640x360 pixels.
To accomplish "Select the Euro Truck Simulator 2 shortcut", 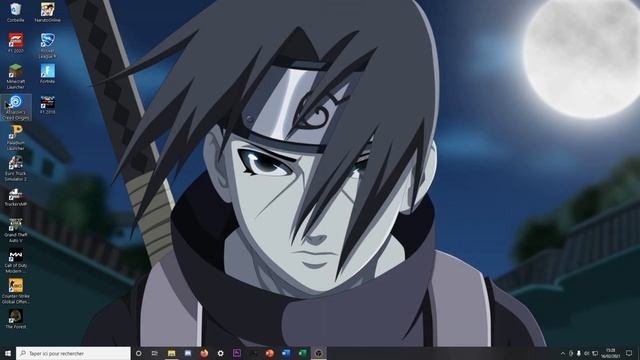I will coord(16,169).
